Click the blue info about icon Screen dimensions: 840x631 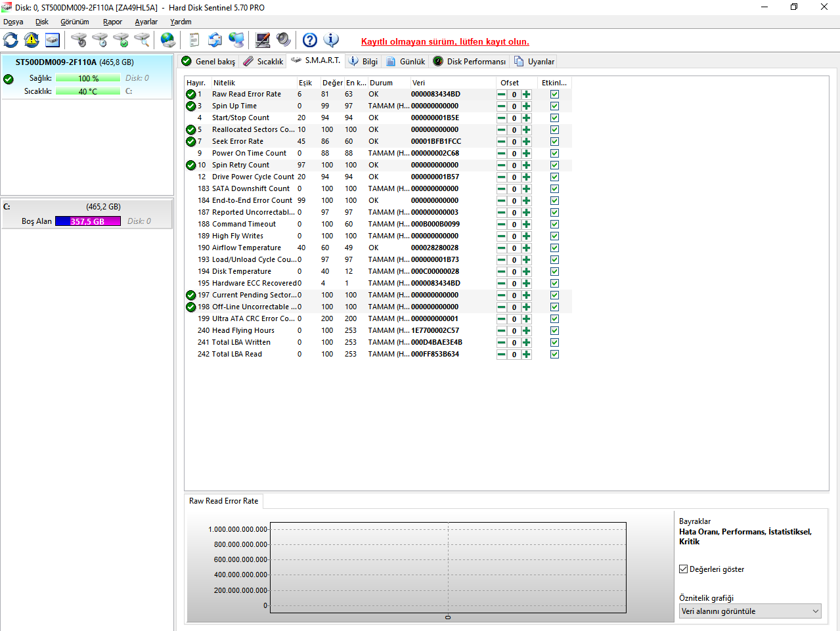(331, 40)
